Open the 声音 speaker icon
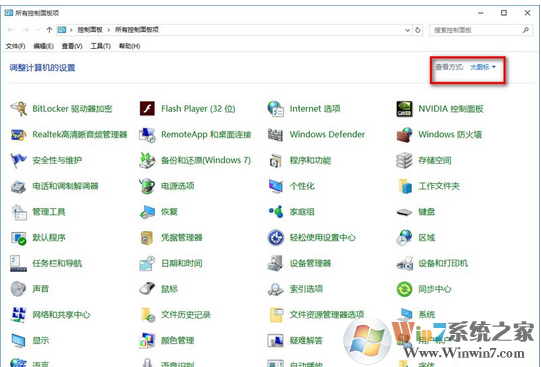541x367 pixels. tap(18, 289)
